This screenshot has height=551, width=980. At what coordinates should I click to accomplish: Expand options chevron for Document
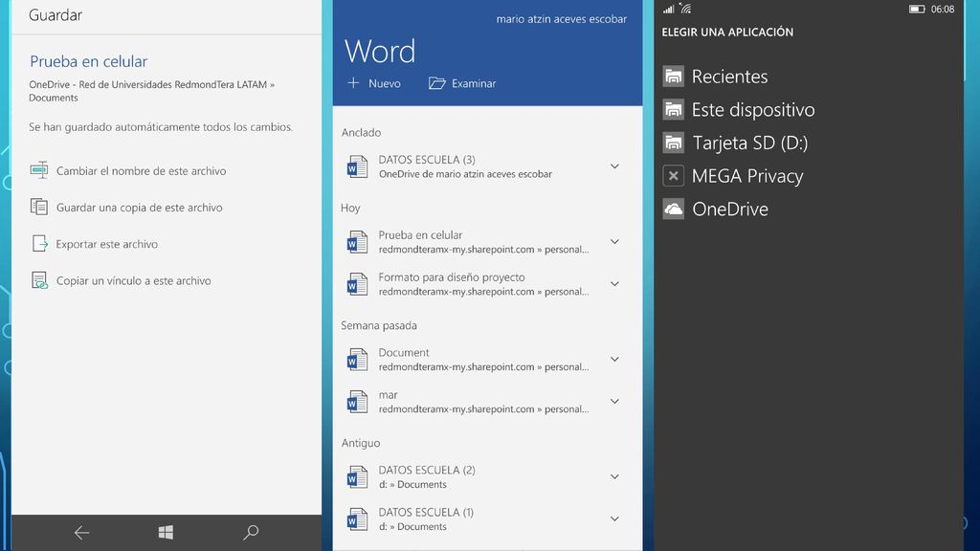click(x=614, y=360)
